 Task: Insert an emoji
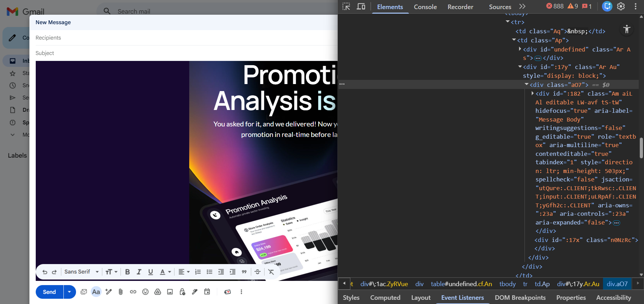pyautogui.click(x=145, y=292)
